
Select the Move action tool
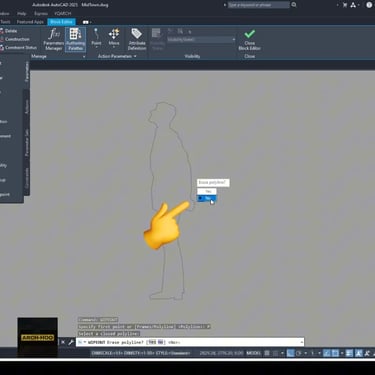pyautogui.click(x=114, y=37)
